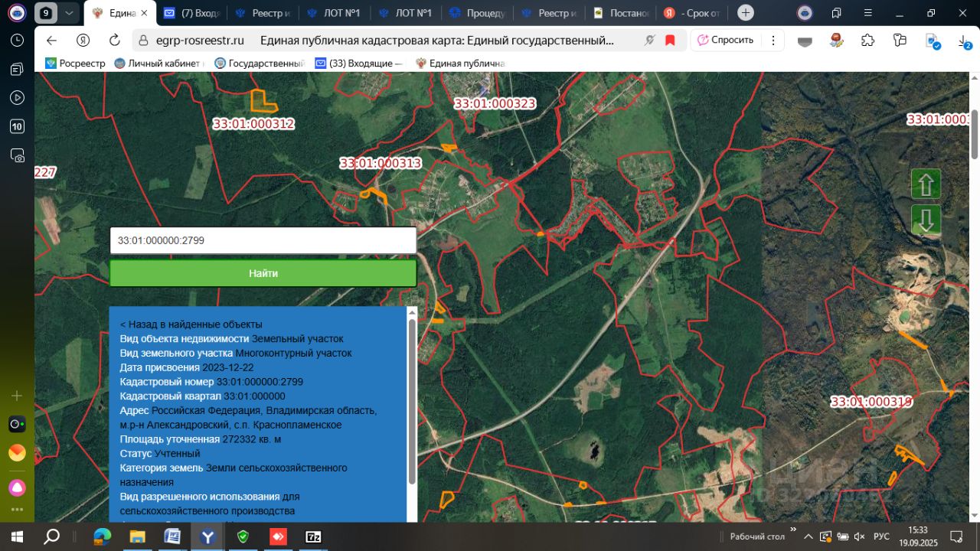Screen dimensions: 980x551
Task: Reload the page with the refresh icon
Action: coord(115,41)
